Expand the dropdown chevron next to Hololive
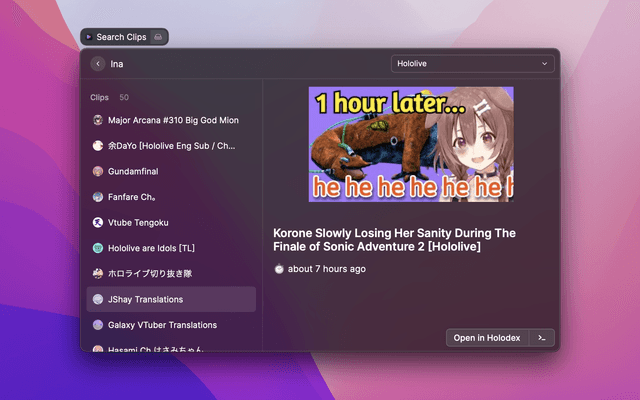This screenshot has height=400, width=640. coord(545,64)
